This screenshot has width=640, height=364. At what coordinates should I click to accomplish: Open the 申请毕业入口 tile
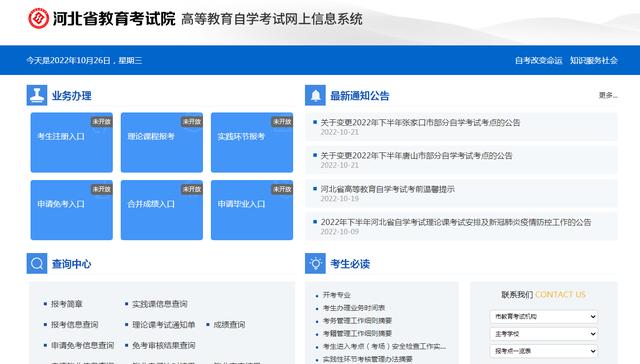(x=252, y=210)
